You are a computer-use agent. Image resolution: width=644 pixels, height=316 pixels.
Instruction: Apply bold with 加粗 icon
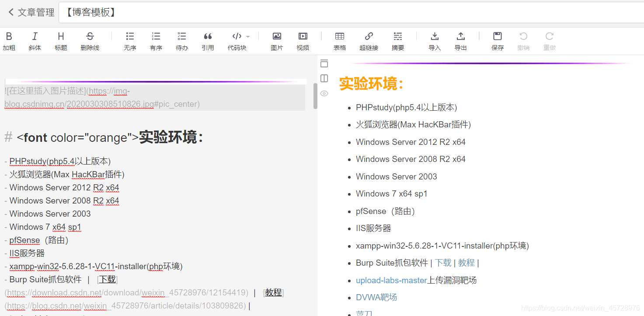(x=9, y=42)
